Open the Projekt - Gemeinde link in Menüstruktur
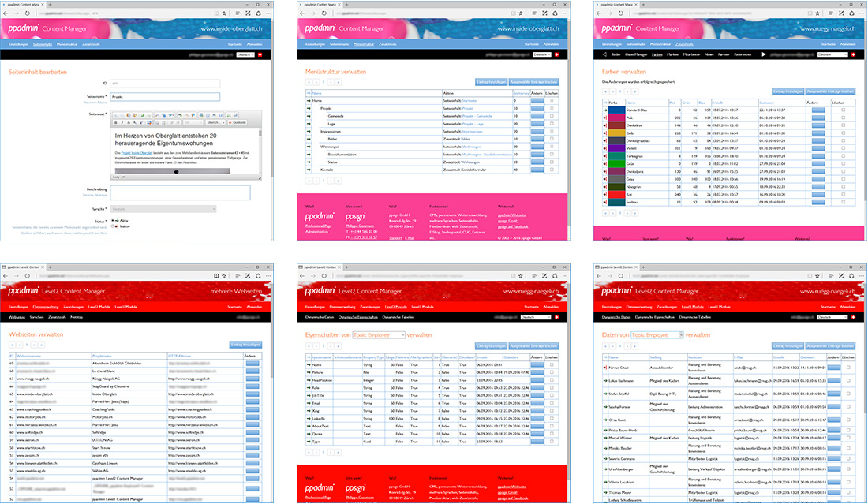Viewport: 868px width, 504px height. (x=476, y=116)
